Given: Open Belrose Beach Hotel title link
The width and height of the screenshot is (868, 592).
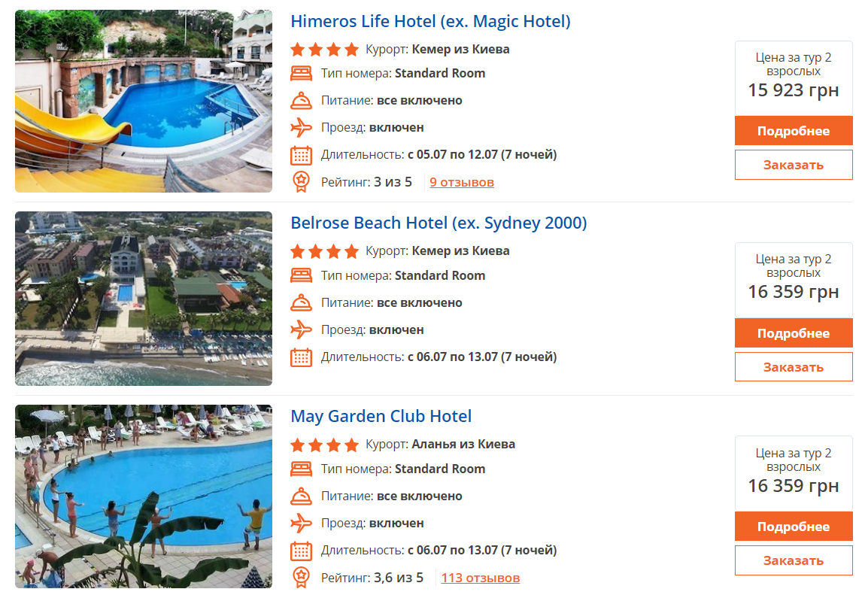Looking at the screenshot, I should coord(439,223).
